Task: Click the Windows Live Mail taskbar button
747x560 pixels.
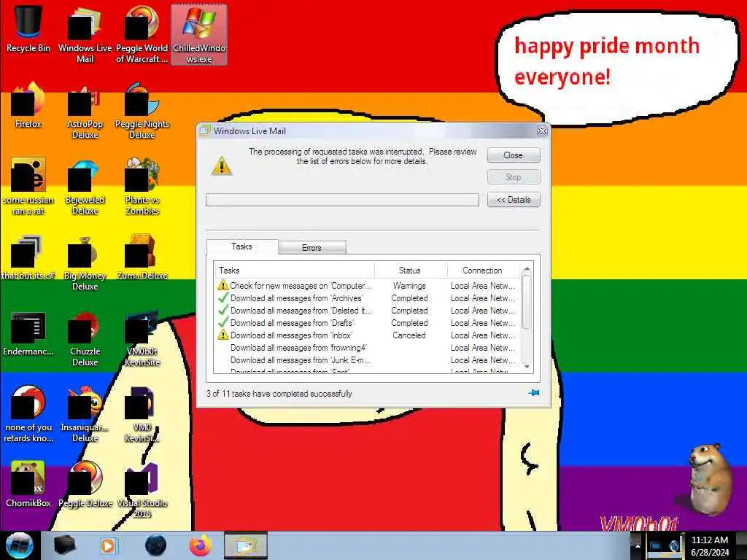Action: 246,545
